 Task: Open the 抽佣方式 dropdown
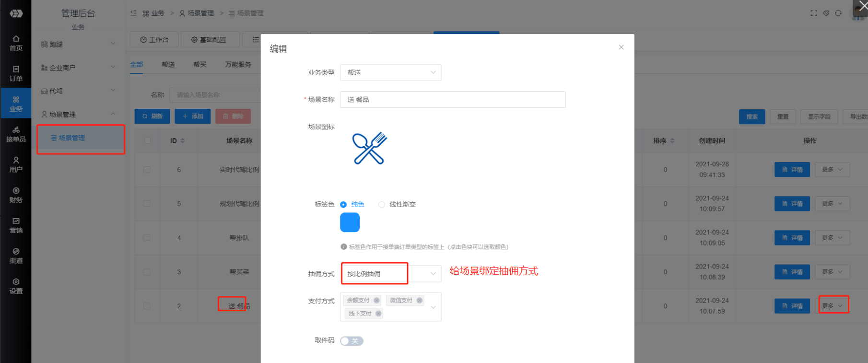390,274
